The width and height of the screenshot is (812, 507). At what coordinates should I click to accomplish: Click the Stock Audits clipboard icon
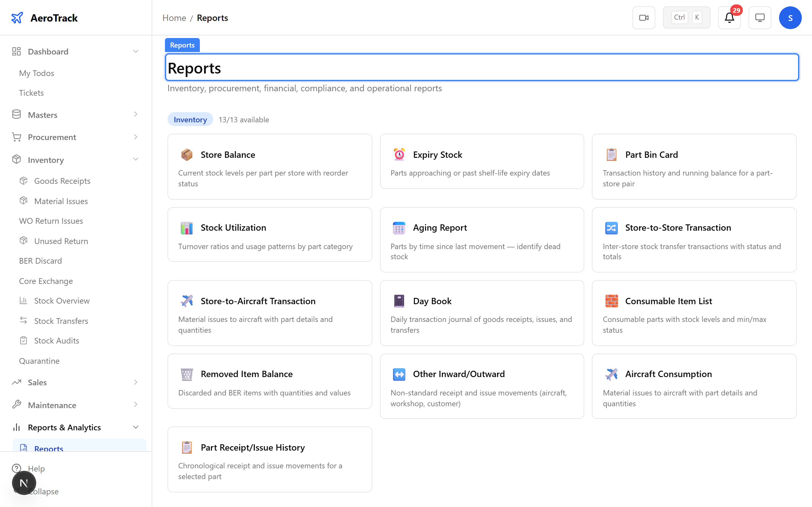pos(23,340)
